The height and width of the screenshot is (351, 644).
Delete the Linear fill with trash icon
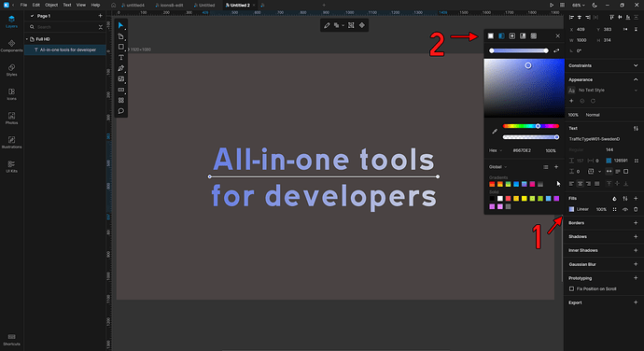636,209
